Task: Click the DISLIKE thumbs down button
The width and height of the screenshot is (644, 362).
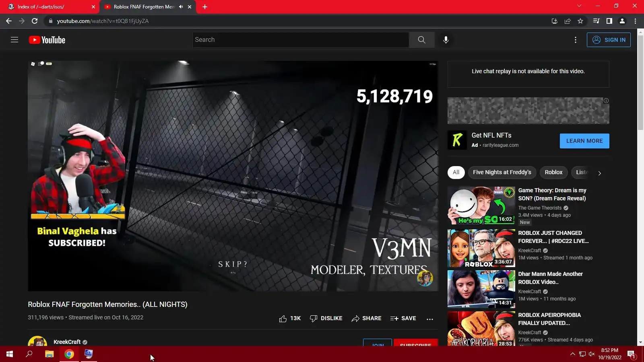Action: 326,319
